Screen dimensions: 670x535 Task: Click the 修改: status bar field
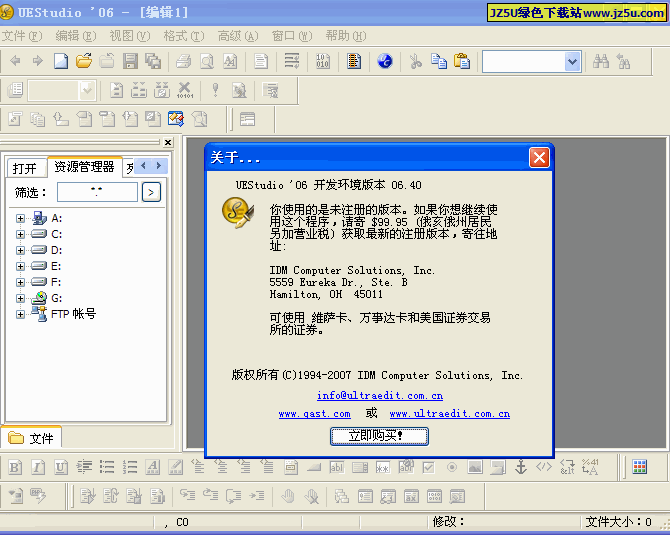point(503,522)
